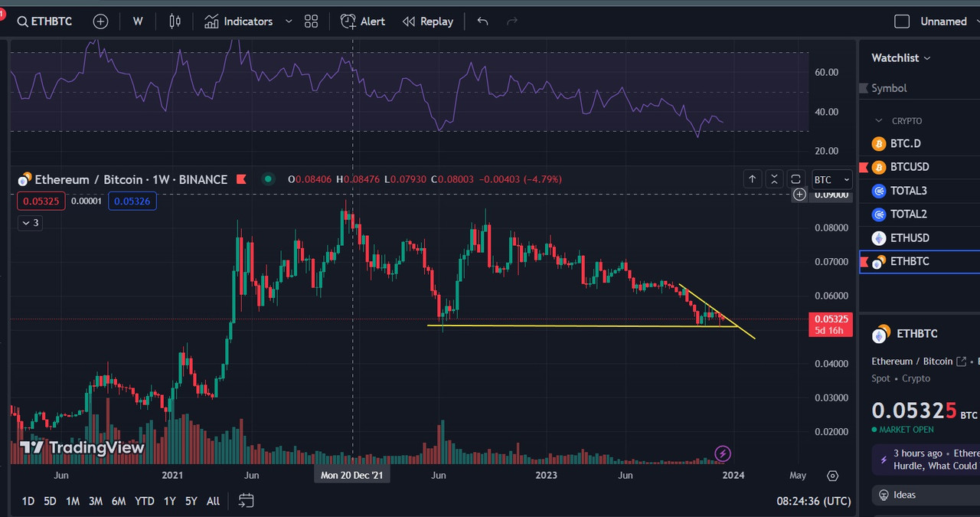Viewport: 980px width, 517px height.
Task: Click the sell price 0.05325 button
Action: click(x=41, y=201)
